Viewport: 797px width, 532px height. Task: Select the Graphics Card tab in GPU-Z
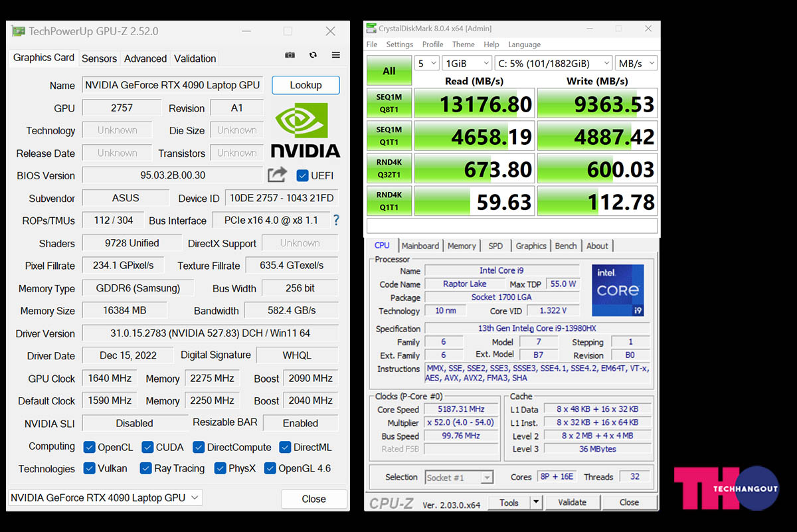click(44, 58)
